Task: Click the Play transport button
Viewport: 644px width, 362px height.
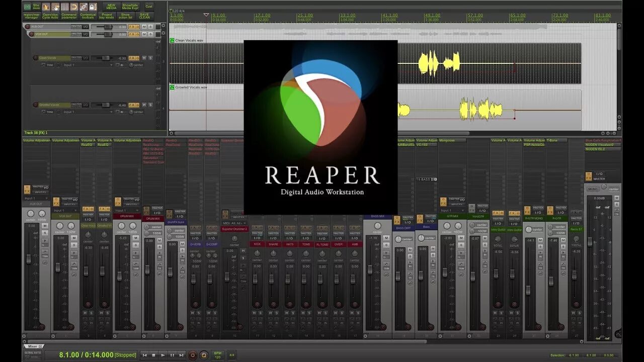Action: point(163,355)
